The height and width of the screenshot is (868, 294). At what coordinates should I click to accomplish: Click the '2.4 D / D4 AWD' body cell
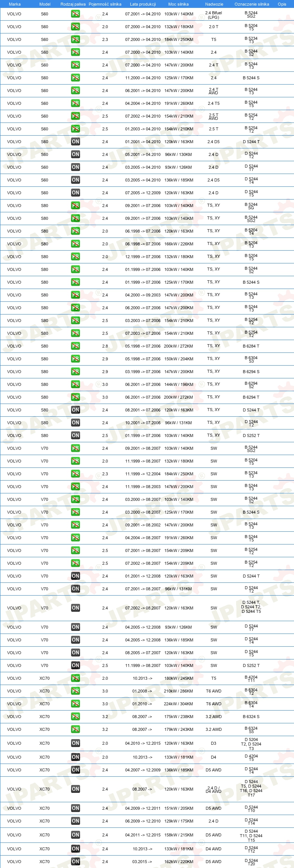pyautogui.click(x=214, y=789)
